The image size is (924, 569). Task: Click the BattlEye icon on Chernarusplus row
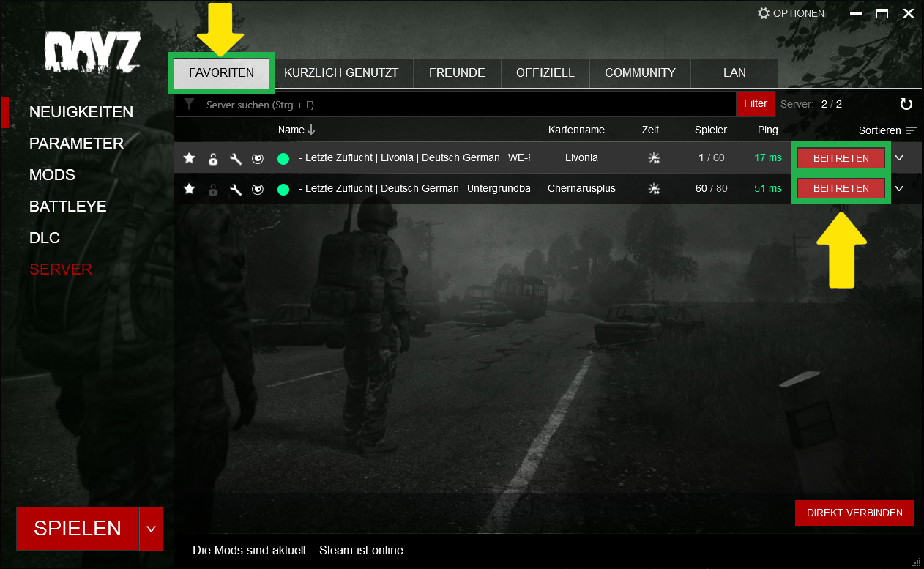point(258,189)
